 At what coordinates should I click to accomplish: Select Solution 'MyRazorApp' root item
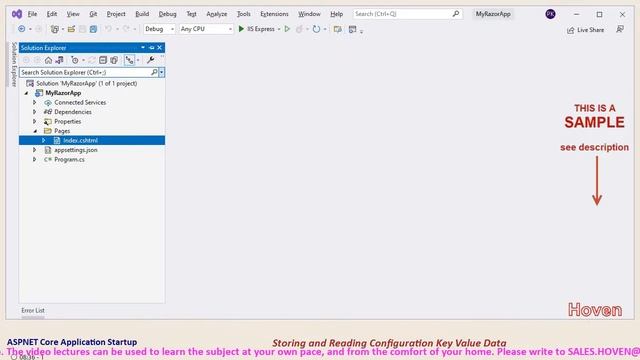(87, 83)
